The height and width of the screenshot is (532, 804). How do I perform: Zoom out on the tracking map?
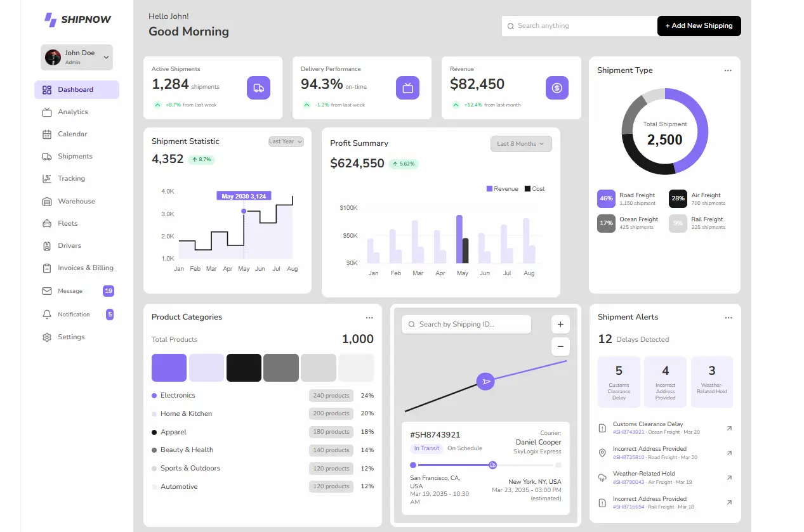[x=560, y=346]
